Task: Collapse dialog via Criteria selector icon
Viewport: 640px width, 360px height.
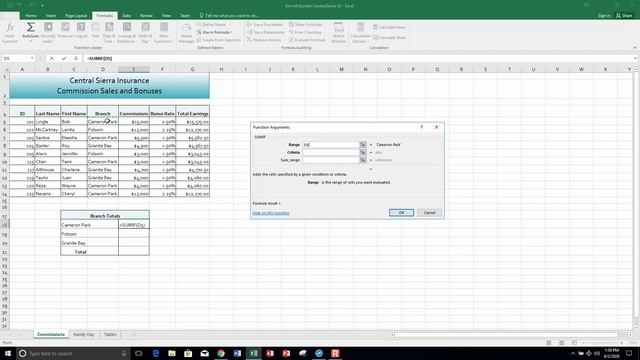Action: coord(363,152)
